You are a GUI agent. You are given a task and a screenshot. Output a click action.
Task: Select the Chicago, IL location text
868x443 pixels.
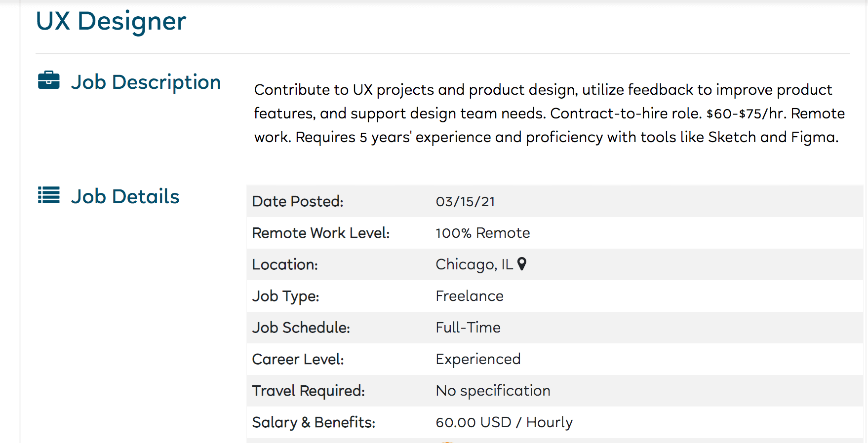pyautogui.click(x=474, y=265)
